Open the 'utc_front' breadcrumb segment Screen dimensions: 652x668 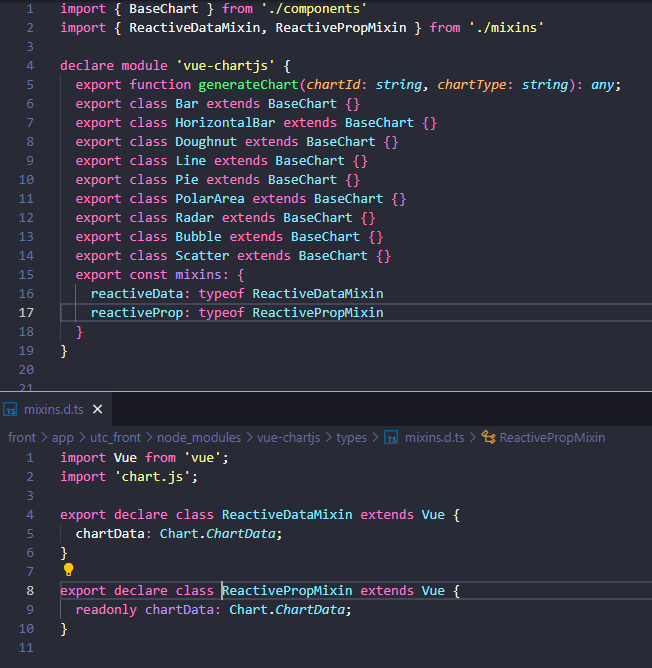click(x=115, y=438)
